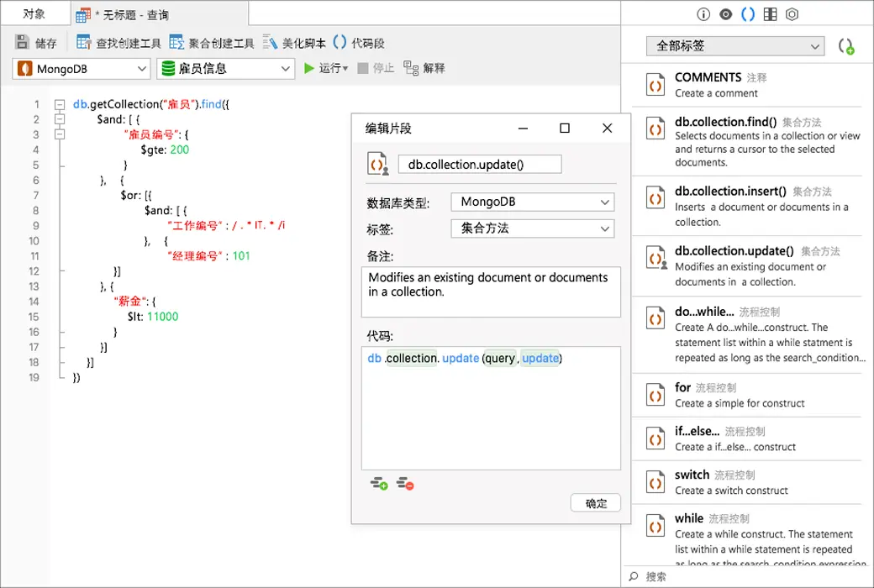Click the db.collection.insert() snippet icon
The image size is (874, 588).
pos(655,198)
